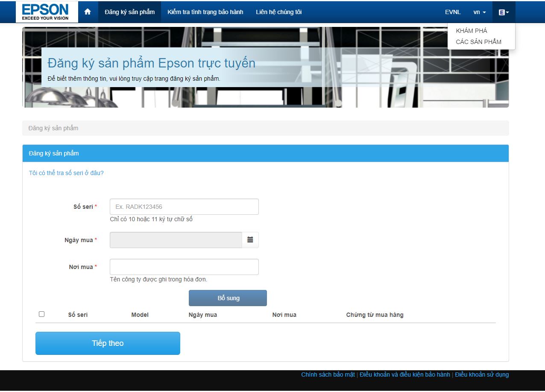The image size is (545, 392).
Task: Click the blue Đăng ký sản phẩm panel title
Action: [x=54, y=153]
